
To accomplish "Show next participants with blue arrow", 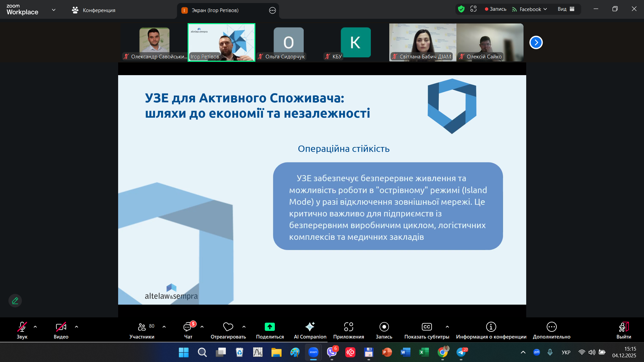I will (x=536, y=43).
